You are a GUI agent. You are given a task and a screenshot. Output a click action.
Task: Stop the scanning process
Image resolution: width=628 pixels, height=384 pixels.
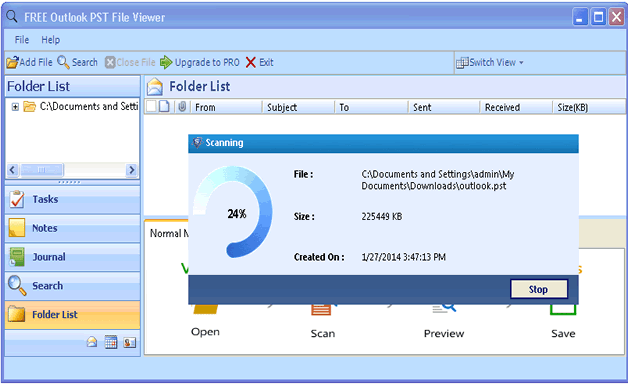click(x=539, y=289)
